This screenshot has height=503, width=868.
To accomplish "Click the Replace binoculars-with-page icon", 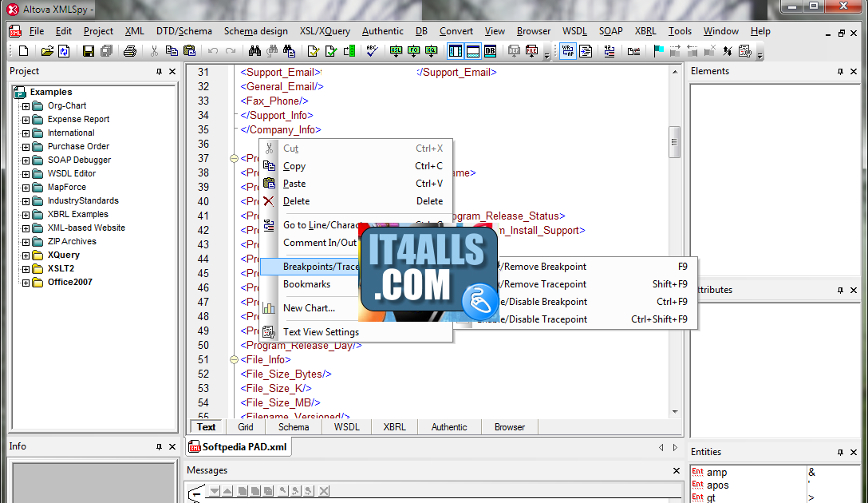I will click(x=289, y=51).
